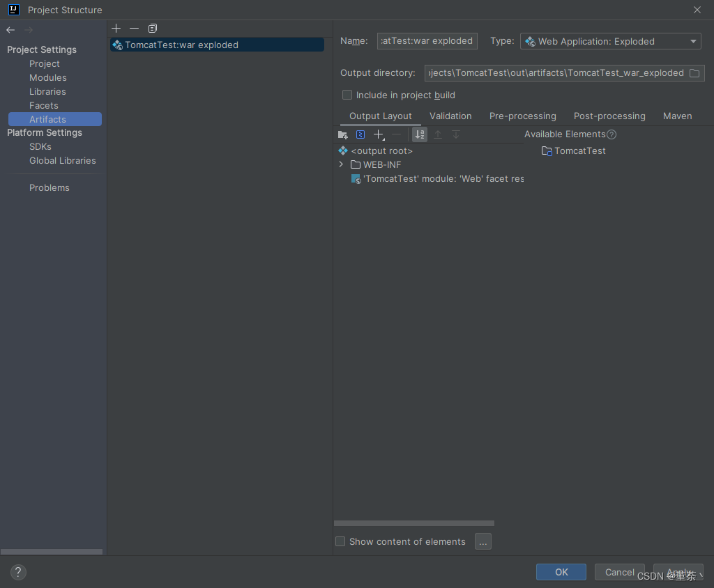Select the <output root> node

381,150
